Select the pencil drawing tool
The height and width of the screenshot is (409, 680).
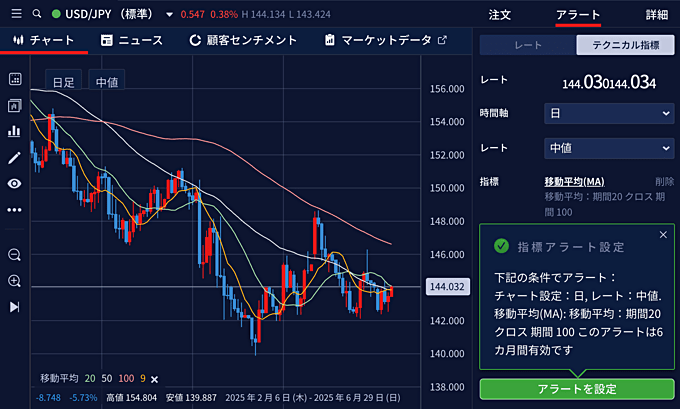click(14, 158)
